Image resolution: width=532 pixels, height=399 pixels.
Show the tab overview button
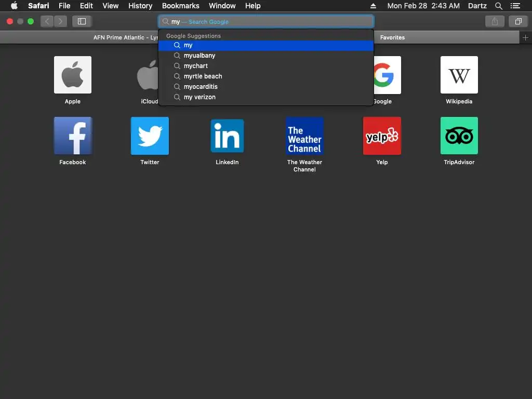518,21
